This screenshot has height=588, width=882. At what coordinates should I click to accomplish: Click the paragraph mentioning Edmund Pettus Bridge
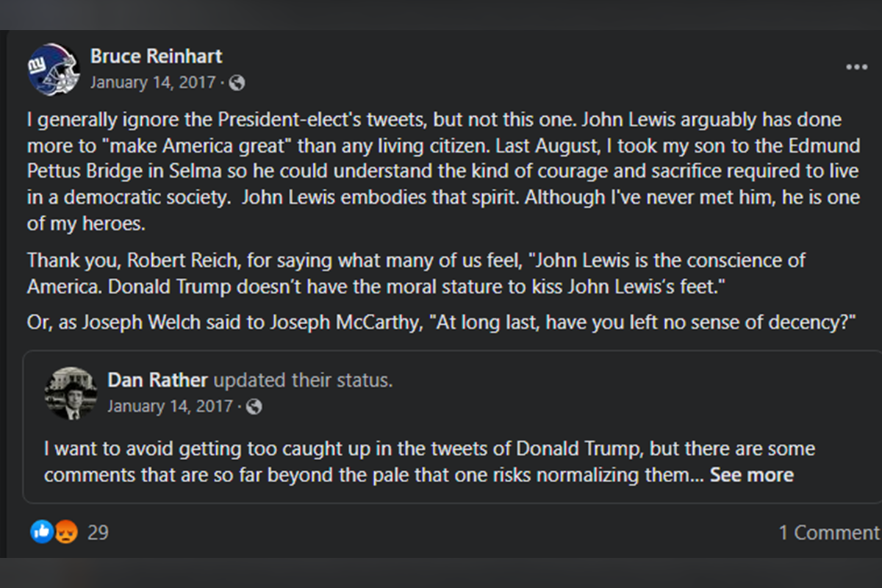(x=443, y=172)
